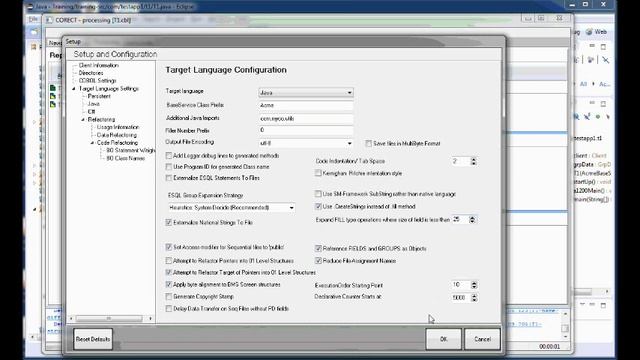Select the Code Refactoring node
The height and width of the screenshot is (360, 640).
click(117, 143)
